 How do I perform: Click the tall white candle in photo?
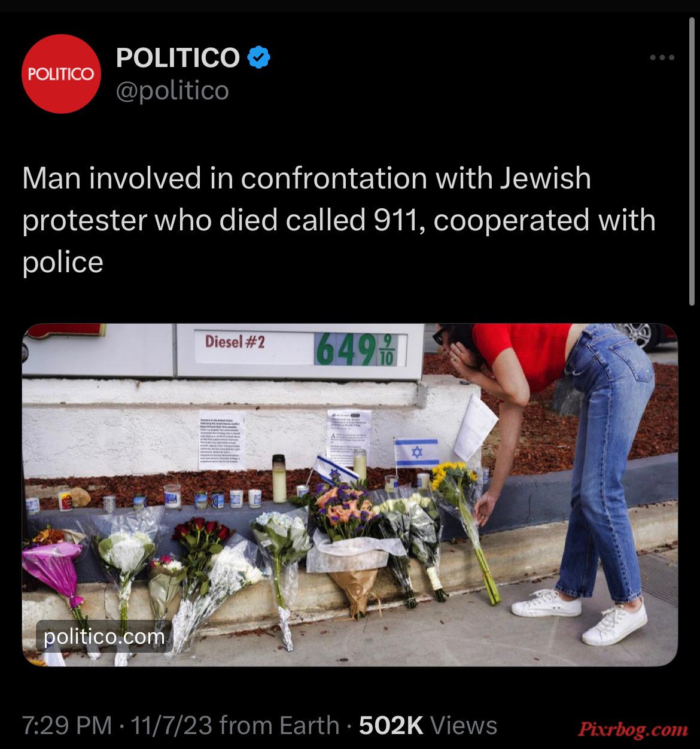(279, 479)
